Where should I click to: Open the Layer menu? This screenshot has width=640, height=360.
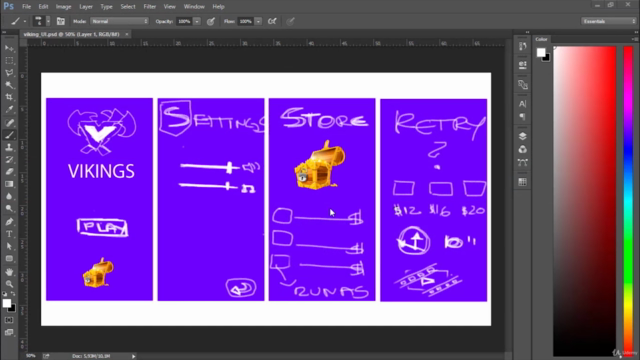[86, 7]
